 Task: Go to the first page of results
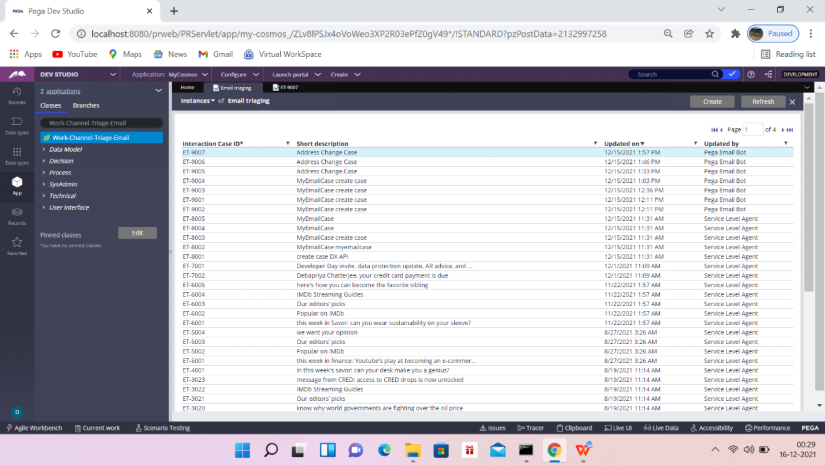pyautogui.click(x=713, y=129)
